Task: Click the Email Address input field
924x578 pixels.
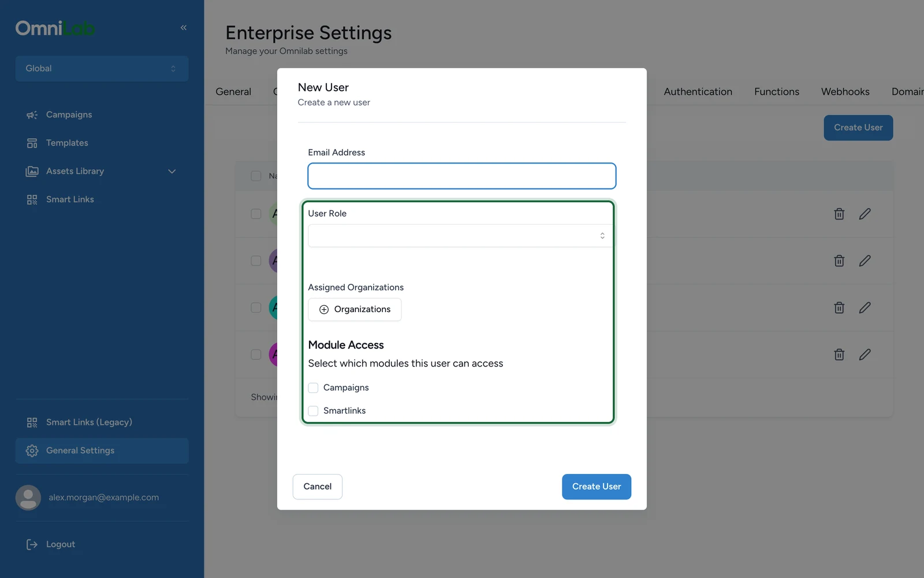Action: click(462, 176)
